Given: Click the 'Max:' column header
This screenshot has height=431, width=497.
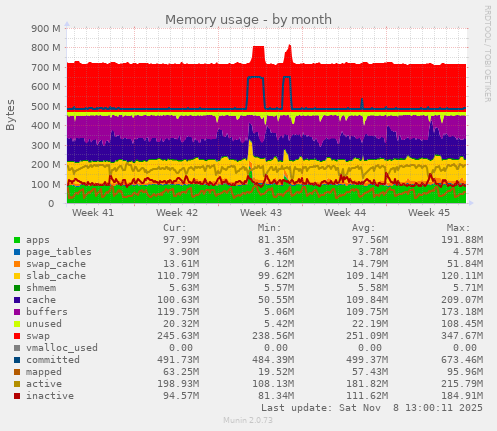Looking at the screenshot, I should point(458,228).
